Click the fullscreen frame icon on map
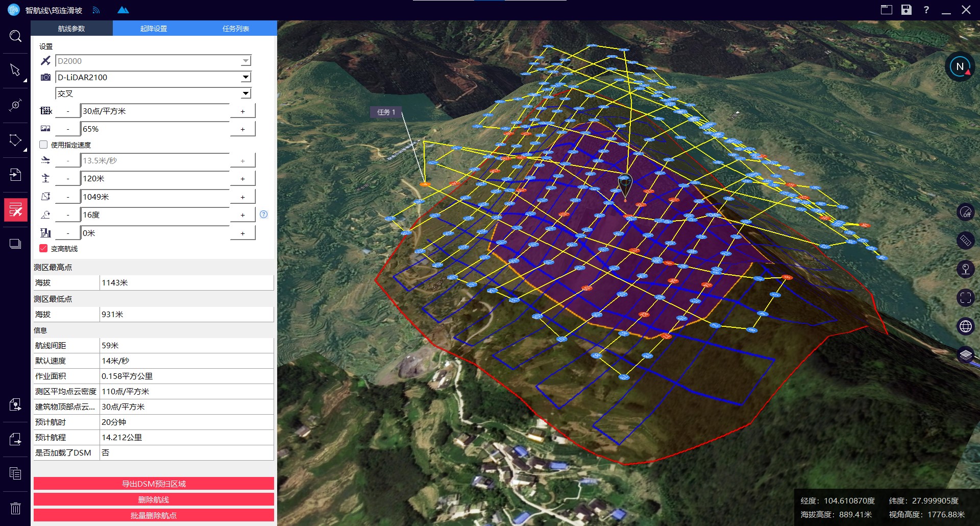 click(965, 298)
